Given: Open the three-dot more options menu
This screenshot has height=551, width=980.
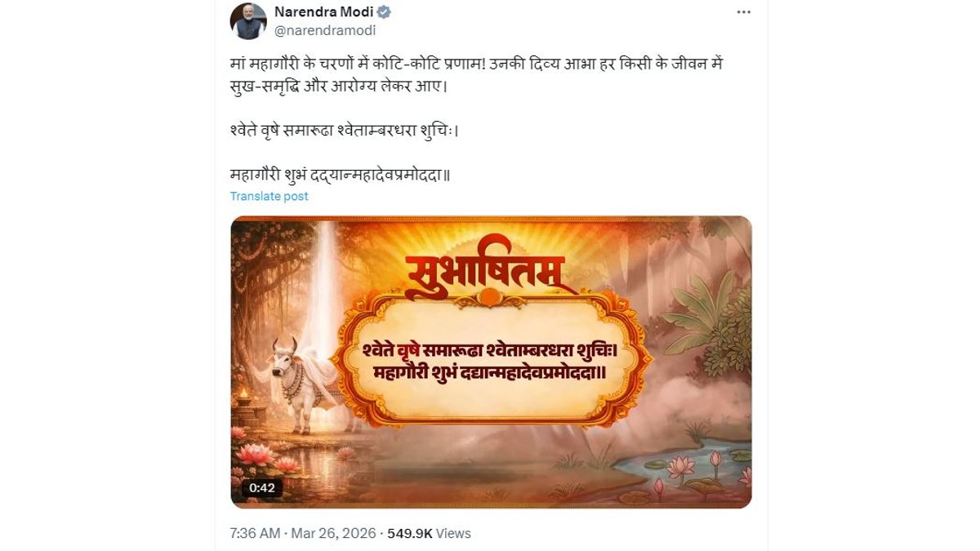Looking at the screenshot, I should [743, 12].
